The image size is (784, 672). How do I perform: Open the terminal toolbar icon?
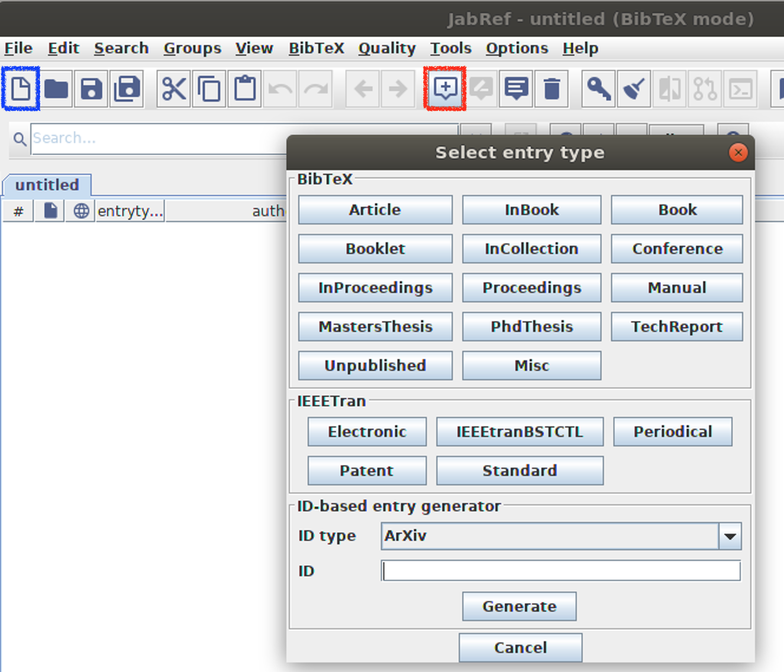[x=741, y=89]
